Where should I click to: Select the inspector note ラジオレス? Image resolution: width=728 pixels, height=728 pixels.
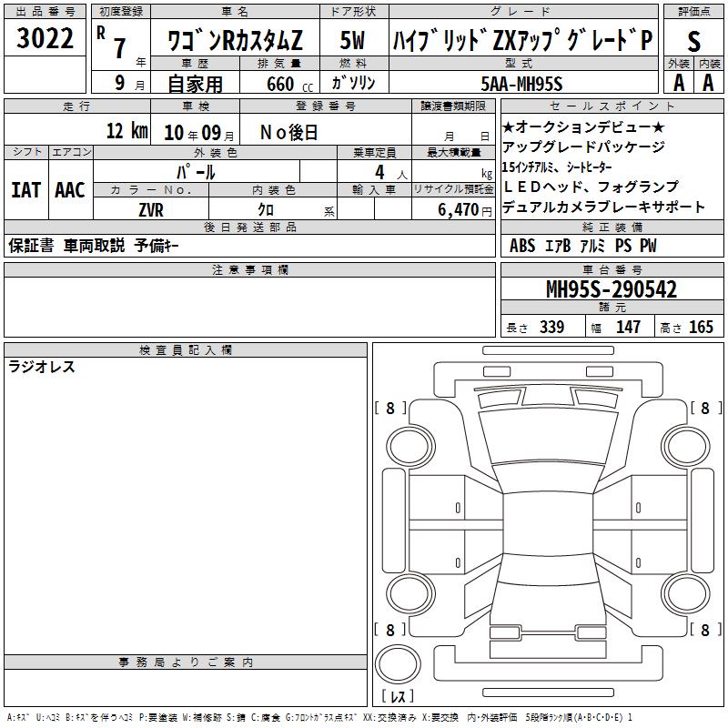tap(42, 367)
